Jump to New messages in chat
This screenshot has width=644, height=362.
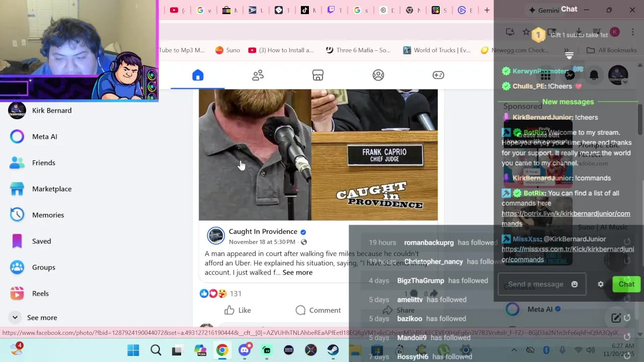[x=568, y=102]
